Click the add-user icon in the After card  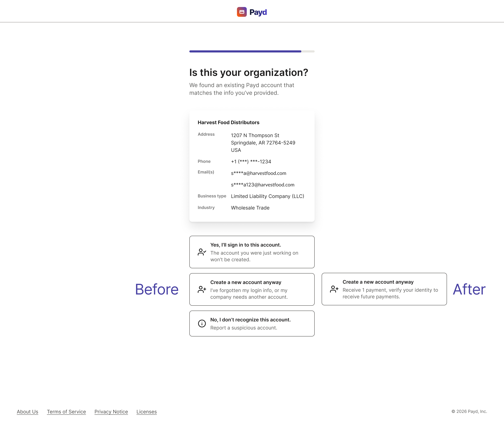click(334, 289)
